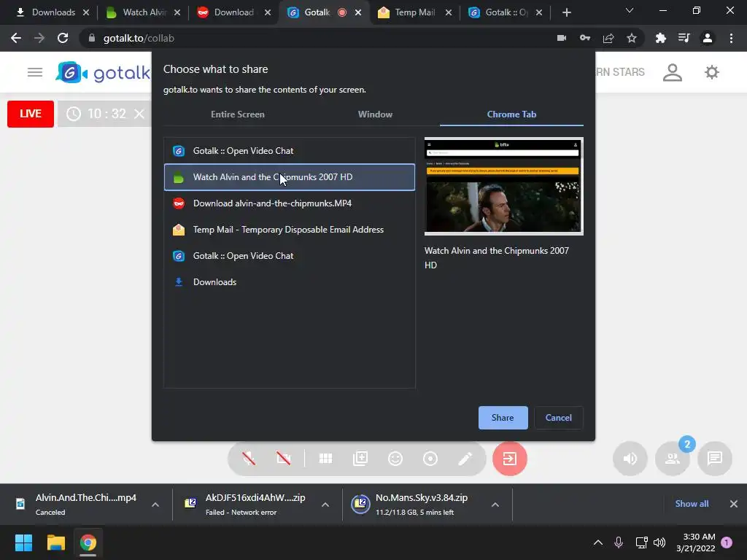Open the Chrome extensions puzzle icon

click(x=661, y=38)
